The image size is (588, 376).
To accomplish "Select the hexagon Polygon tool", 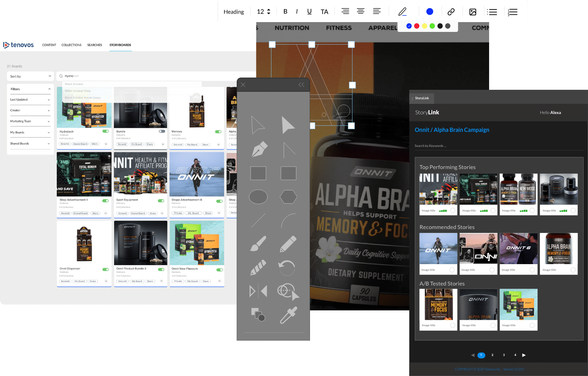I will (x=289, y=197).
